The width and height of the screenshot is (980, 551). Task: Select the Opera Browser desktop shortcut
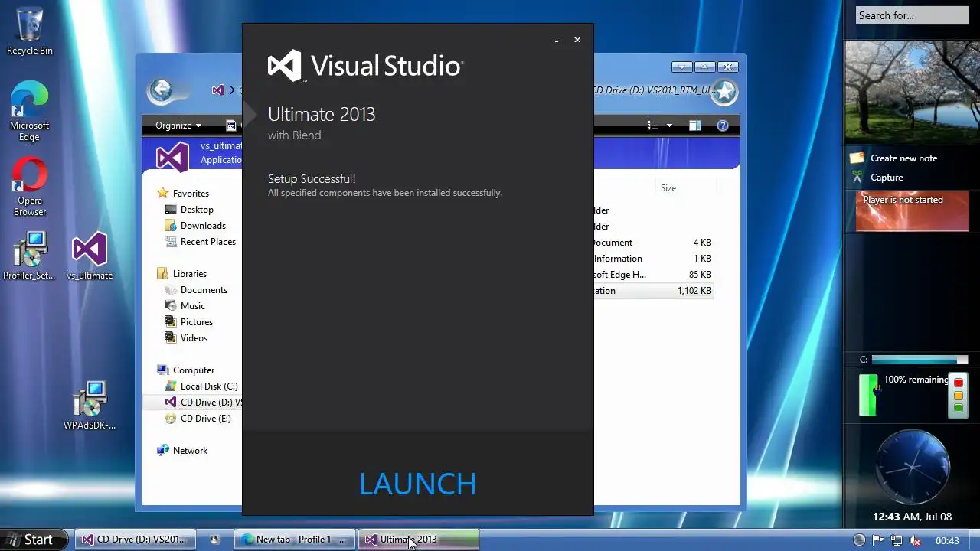click(x=30, y=187)
